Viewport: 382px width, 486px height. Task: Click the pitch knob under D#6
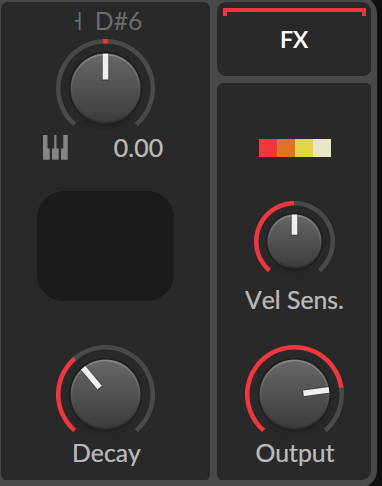(105, 89)
